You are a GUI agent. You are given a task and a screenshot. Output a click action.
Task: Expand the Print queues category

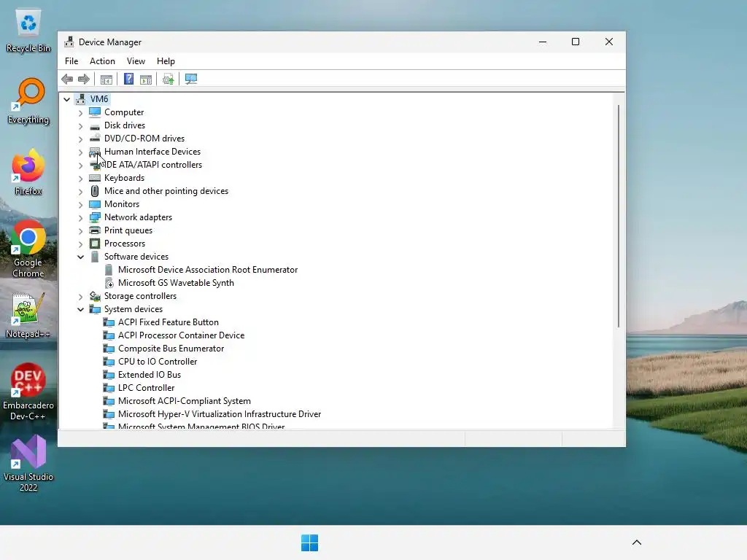point(80,230)
